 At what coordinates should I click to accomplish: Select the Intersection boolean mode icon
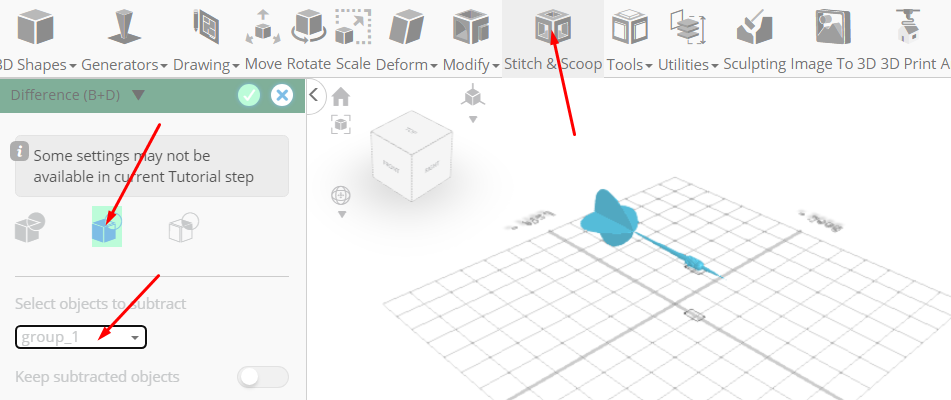(x=184, y=227)
